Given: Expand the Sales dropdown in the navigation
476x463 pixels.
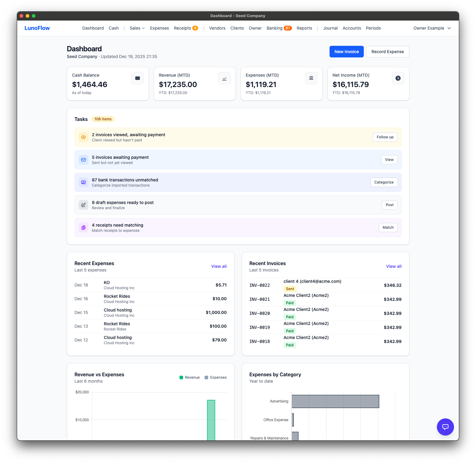Looking at the screenshot, I should 137,28.
